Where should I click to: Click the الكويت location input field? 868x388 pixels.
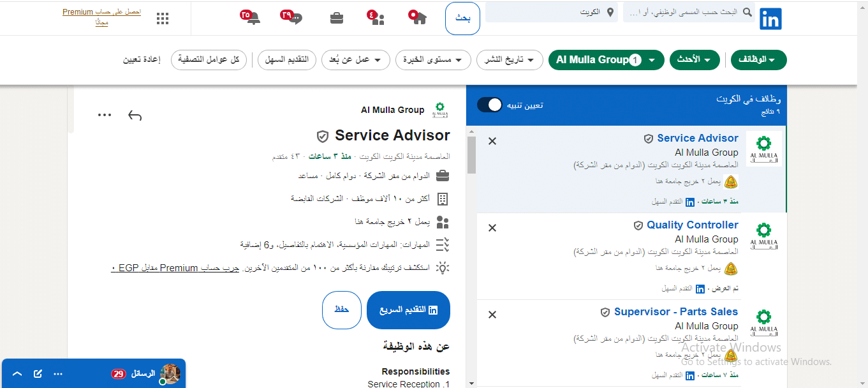[552, 12]
